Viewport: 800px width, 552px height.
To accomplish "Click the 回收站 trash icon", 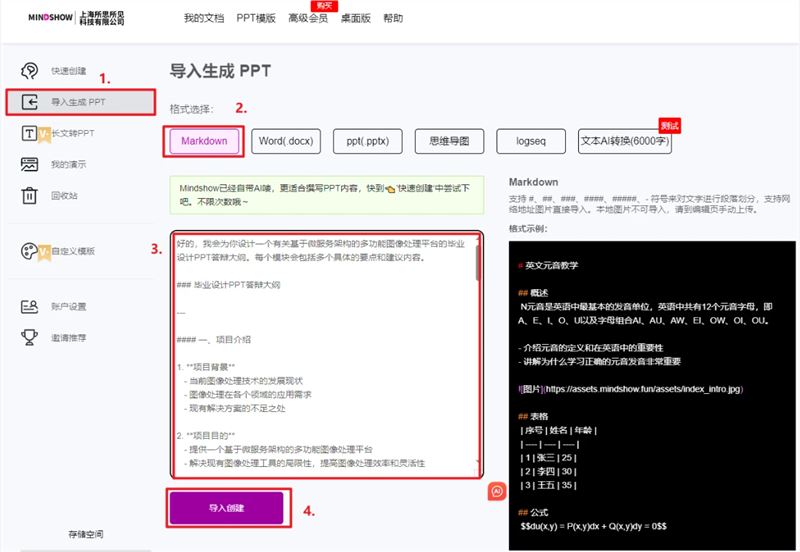I will pyautogui.click(x=30, y=195).
